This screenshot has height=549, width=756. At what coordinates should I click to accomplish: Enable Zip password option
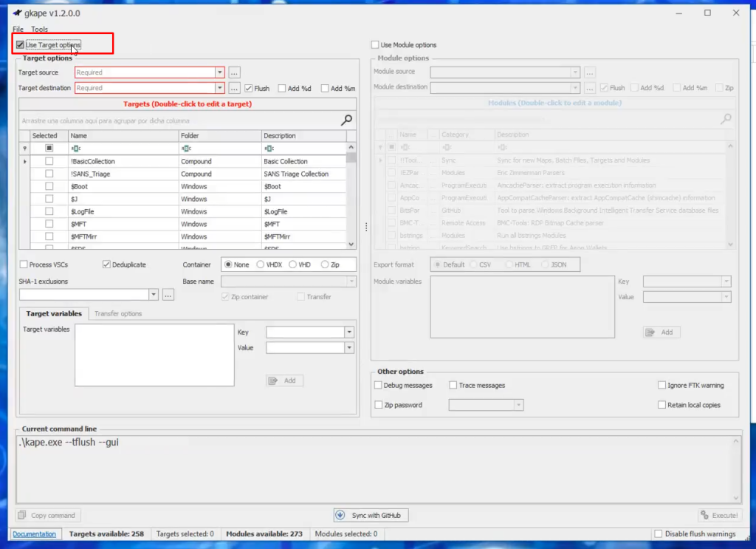(379, 405)
